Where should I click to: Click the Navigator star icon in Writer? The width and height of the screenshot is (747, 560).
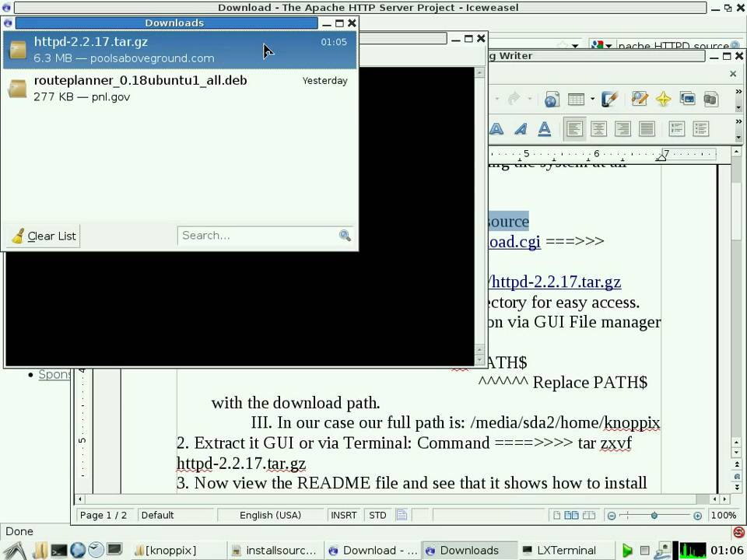pos(663,99)
